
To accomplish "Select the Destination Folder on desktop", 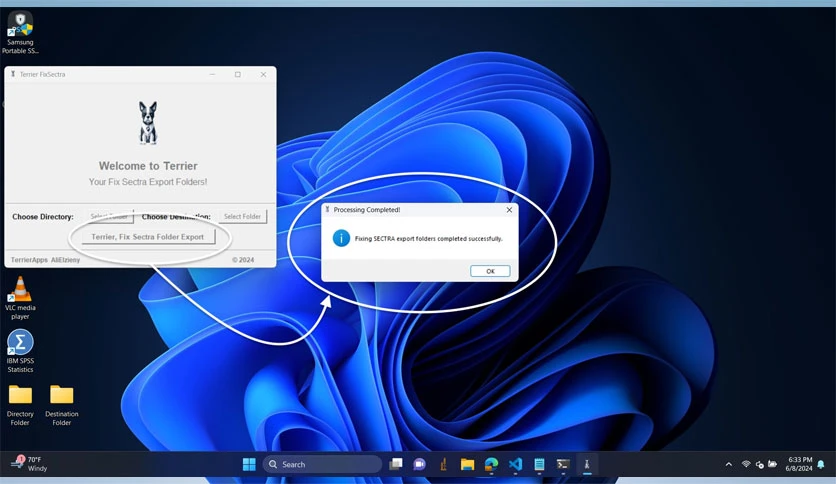I will (62, 405).
